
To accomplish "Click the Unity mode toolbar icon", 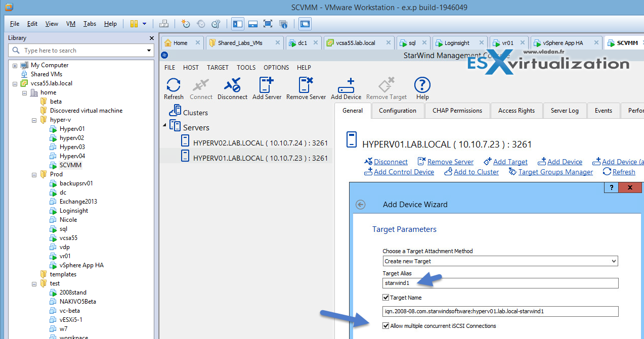I will pos(283,24).
